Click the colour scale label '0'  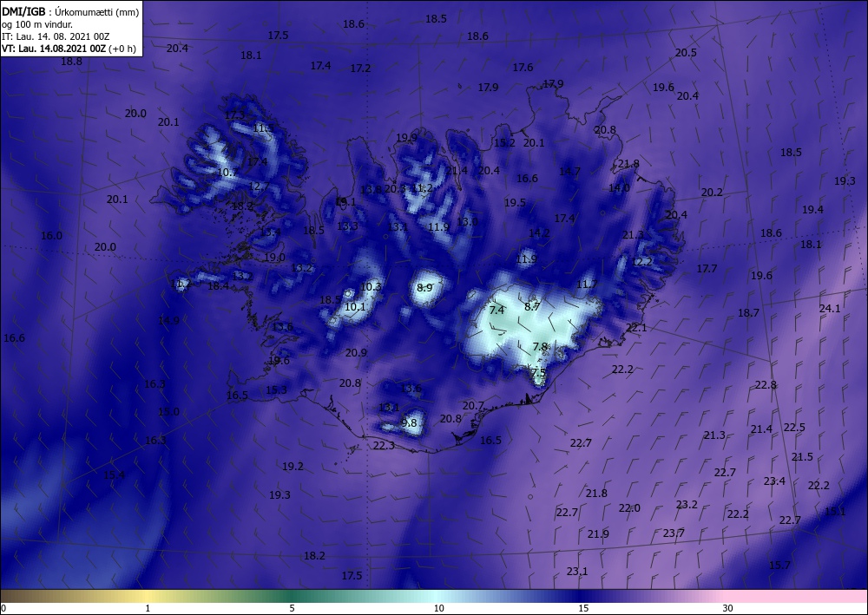pyautogui.click(x=3, y=608)
